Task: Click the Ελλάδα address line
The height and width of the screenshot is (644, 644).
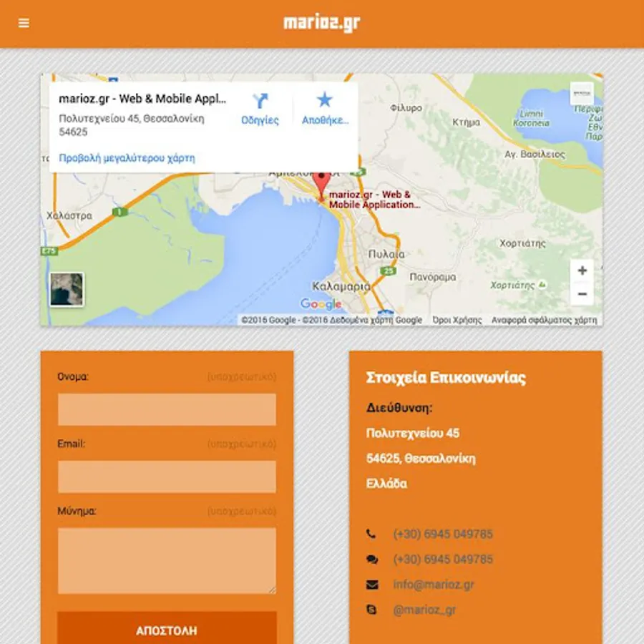Action: tap(386, 484)
